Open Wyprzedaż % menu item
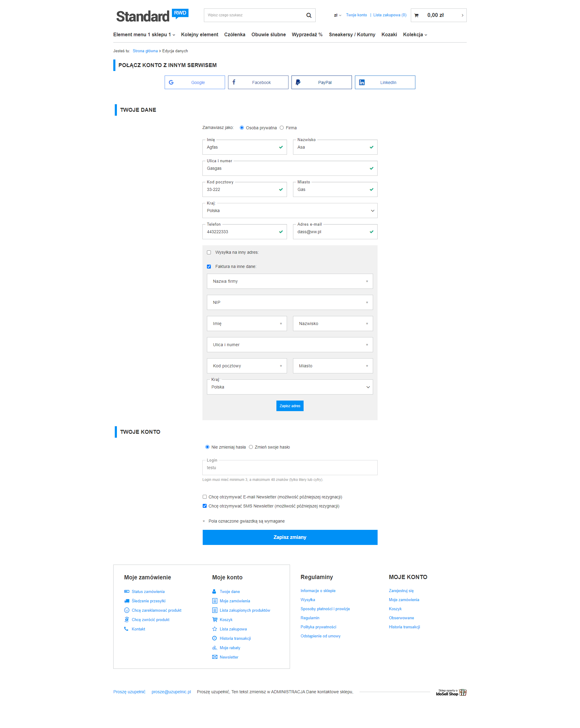This screenshot has height=728, width=580. coord(307,34)
